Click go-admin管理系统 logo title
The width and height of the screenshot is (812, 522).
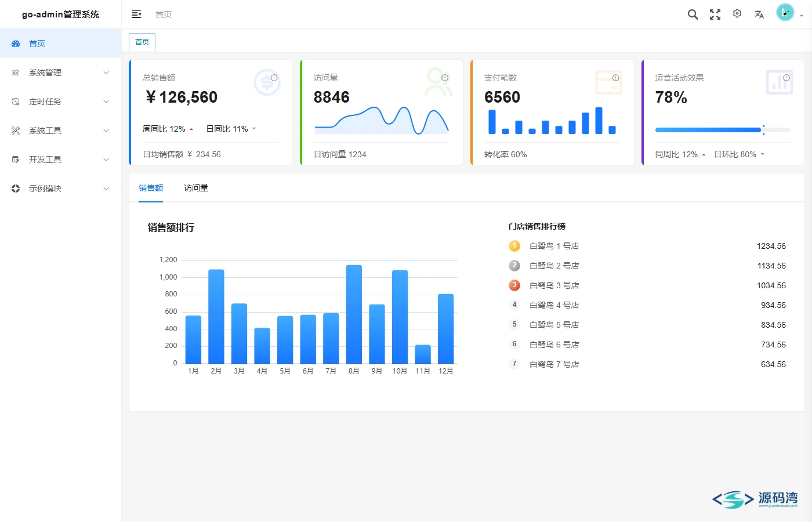point(60,14)
